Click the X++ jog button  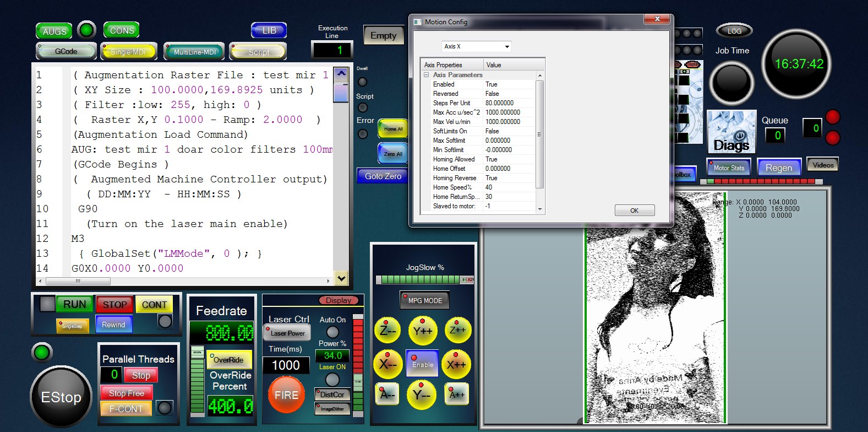point(456,364)
